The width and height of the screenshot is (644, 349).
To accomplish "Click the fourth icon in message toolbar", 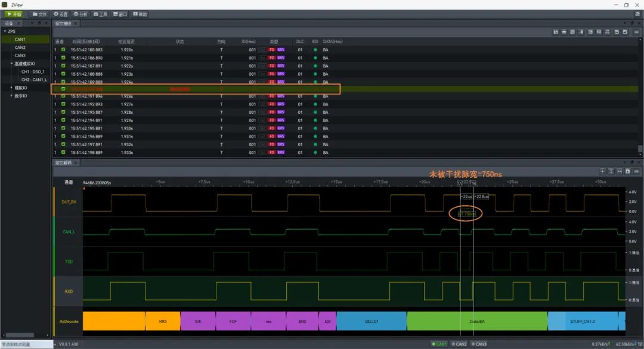I will [581, 32].
